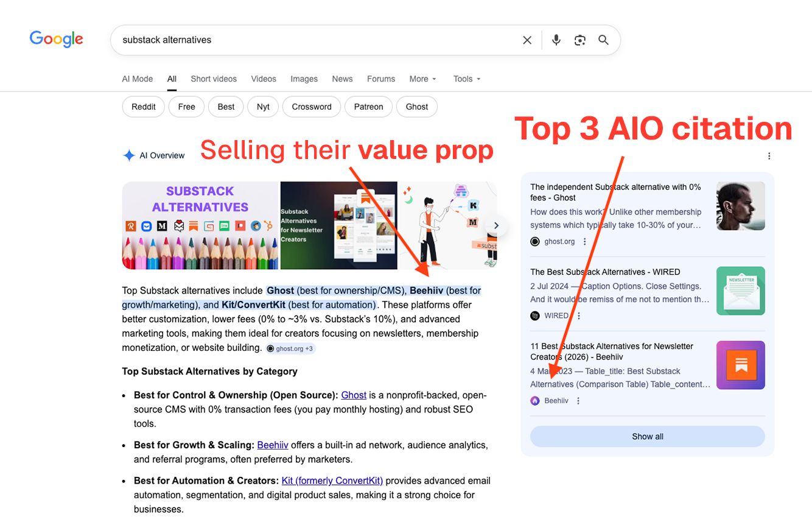
Task: Start voice search with the microphone icon
Action: click(556, 40)
